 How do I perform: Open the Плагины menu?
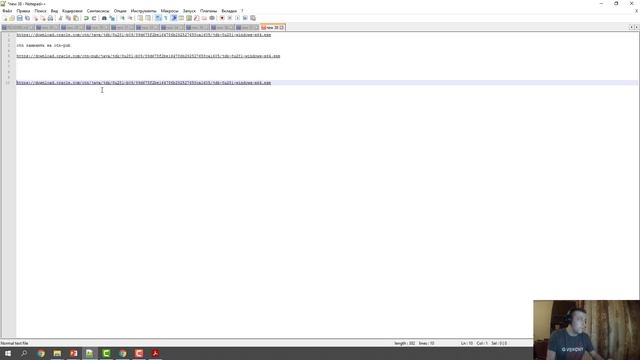tap(209, 11)
